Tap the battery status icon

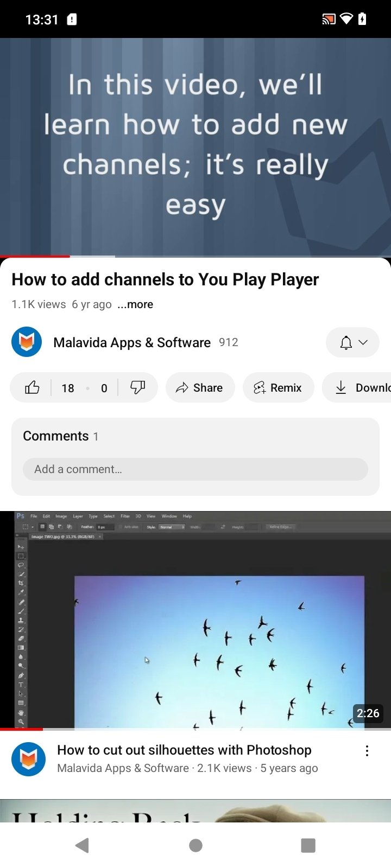[362, 20]
